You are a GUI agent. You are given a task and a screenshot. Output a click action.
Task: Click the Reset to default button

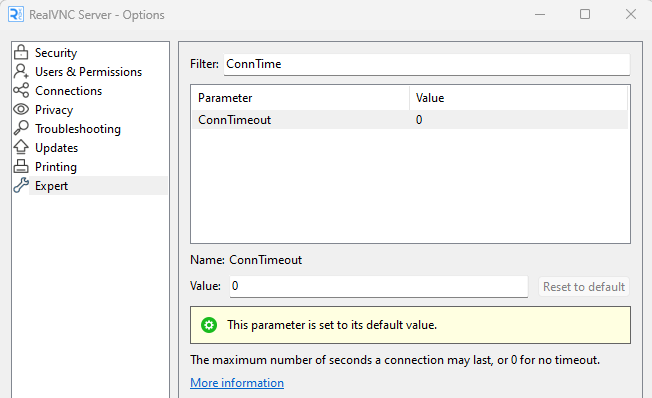click(x=584, y=287)
